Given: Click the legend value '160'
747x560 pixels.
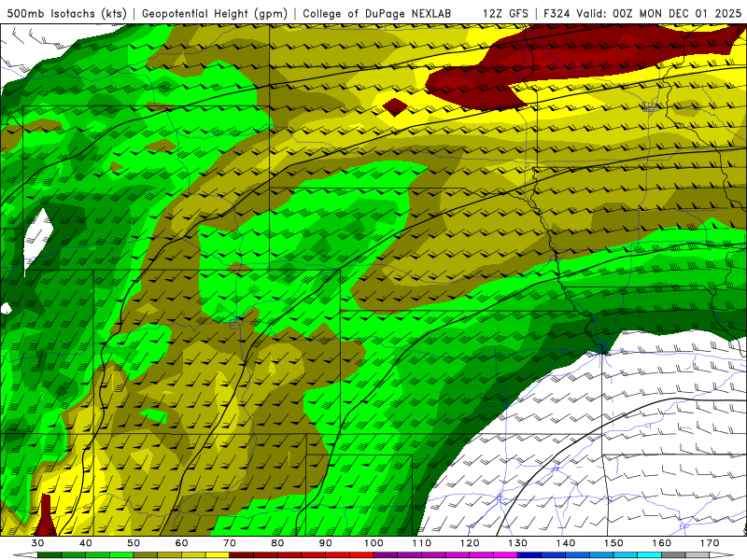Looking at the screenshot, I should tap(662, 543).
